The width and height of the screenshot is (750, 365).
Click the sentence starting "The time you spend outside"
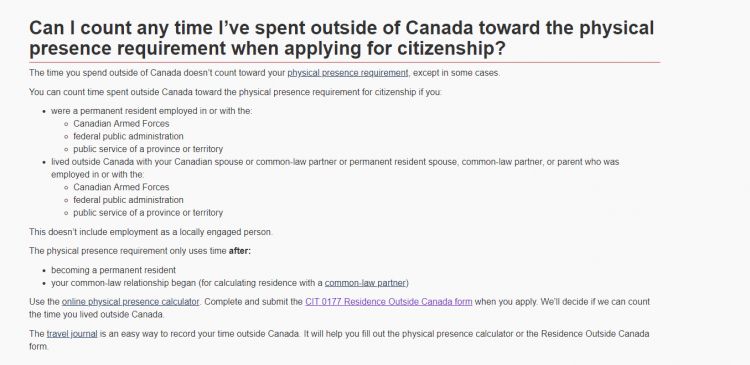point(265,73)
